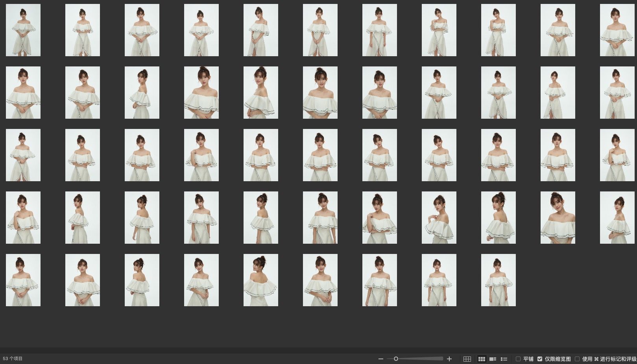Select the last thumbnail in the third row
The height and width of the screenshot is (364, 637).
(x=617, y=155)
